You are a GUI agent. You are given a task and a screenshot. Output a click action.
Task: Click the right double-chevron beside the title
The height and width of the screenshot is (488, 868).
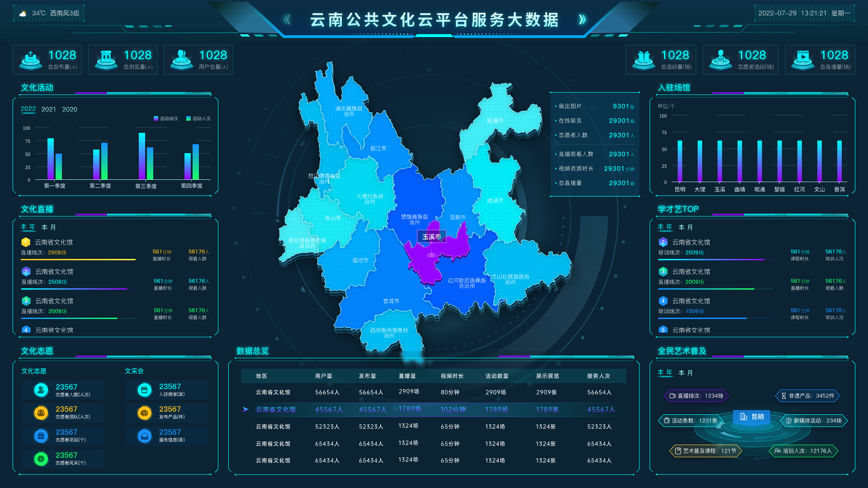582,19
